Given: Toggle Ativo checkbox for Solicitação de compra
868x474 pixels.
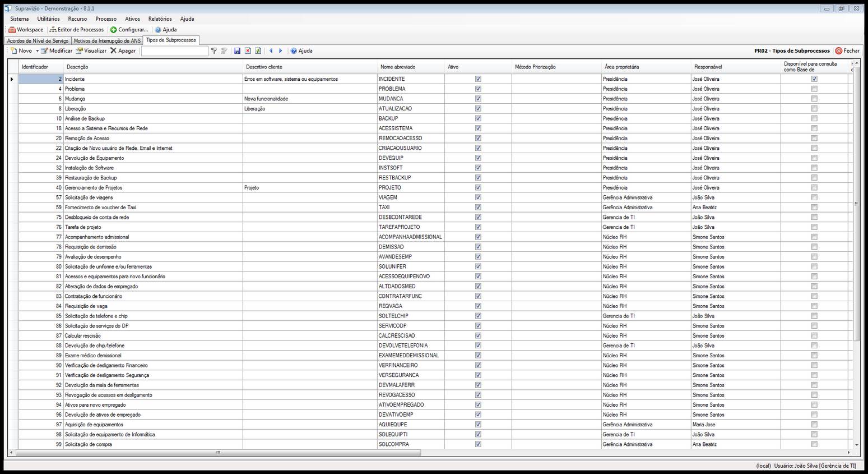Looking at the screenshot, I should (x=478, y=444).
